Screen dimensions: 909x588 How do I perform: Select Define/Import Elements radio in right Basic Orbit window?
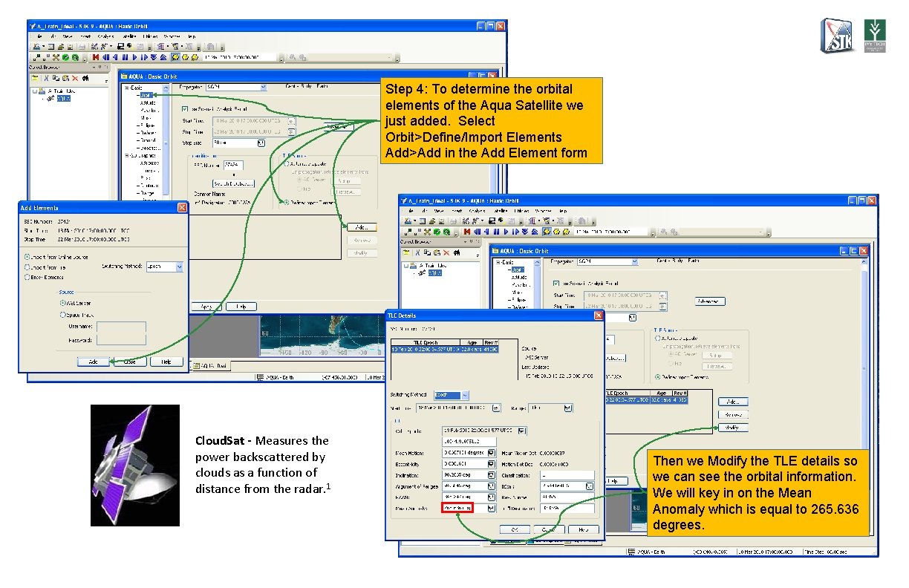(657, 377)
